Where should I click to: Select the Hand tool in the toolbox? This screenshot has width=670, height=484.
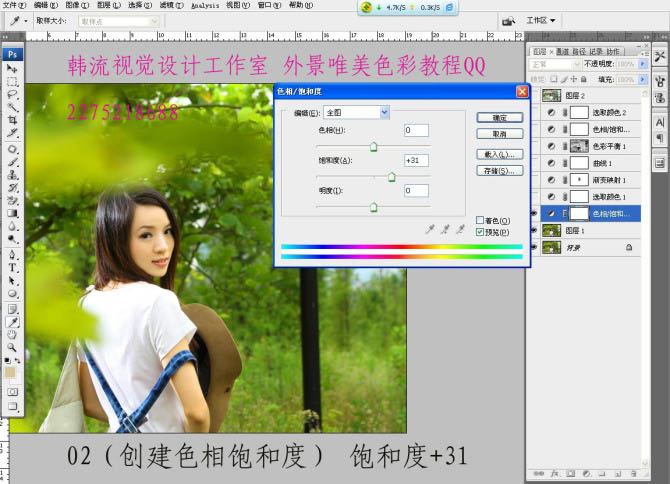(12, 334)
